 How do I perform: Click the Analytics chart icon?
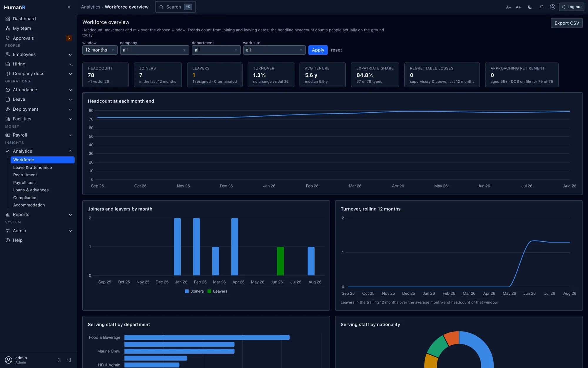coord(8,151)
